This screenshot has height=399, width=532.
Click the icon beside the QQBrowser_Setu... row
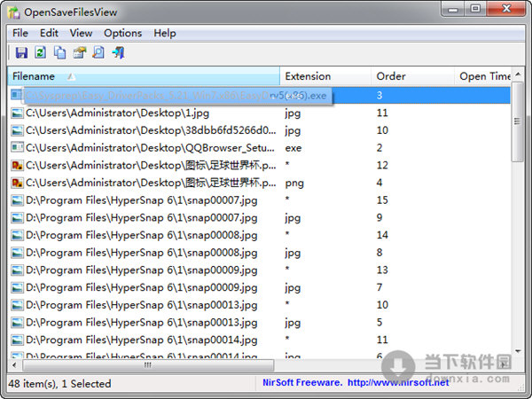pos(17,147)
